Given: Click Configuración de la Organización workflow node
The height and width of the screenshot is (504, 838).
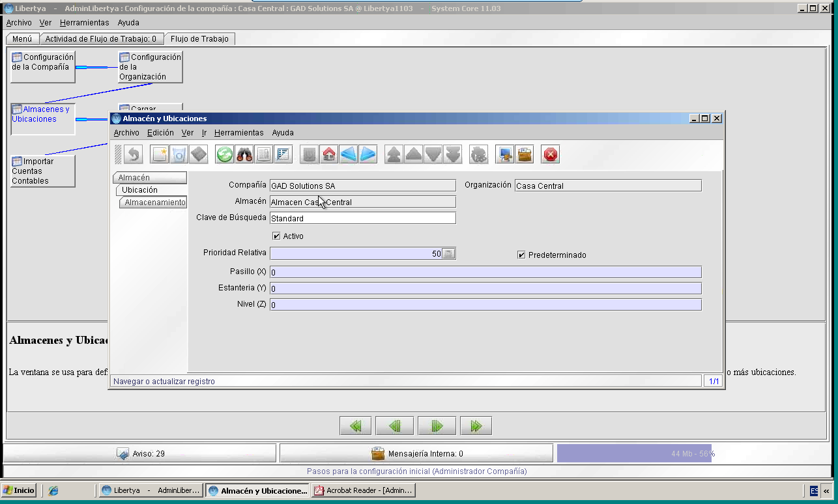Looking at the screenshot, I should click(151, 66).
